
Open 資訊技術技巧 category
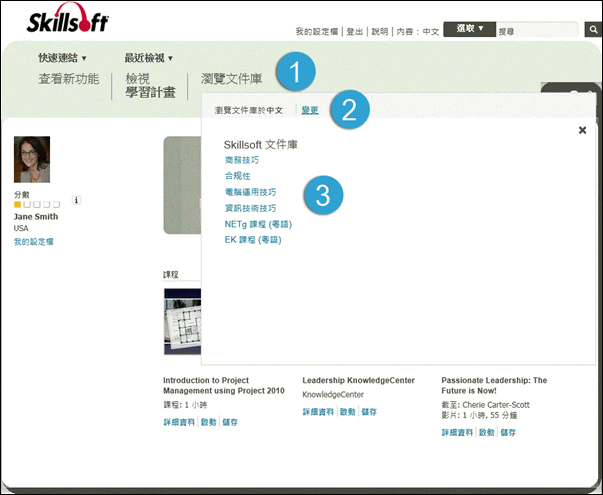(x=250, y=208)
